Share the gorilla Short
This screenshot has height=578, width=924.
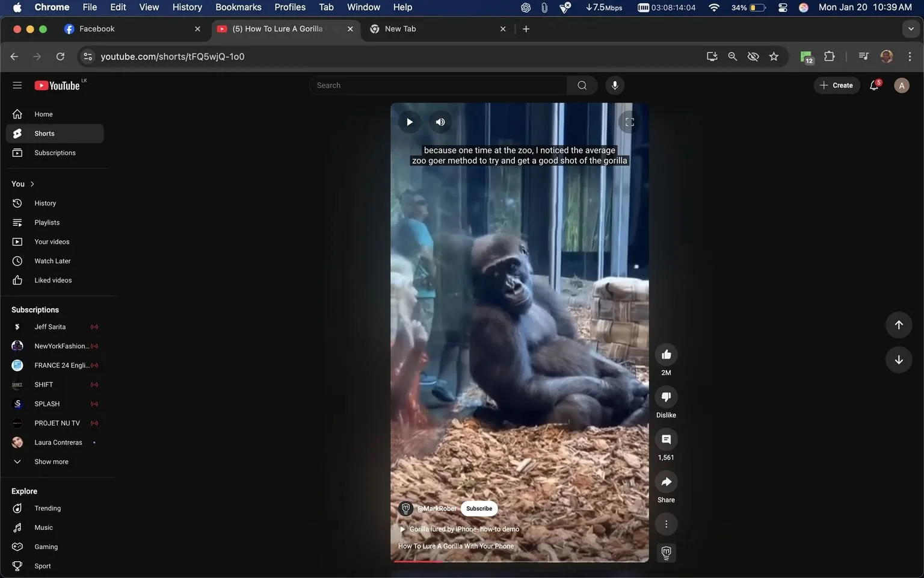[x=666, y=482]
